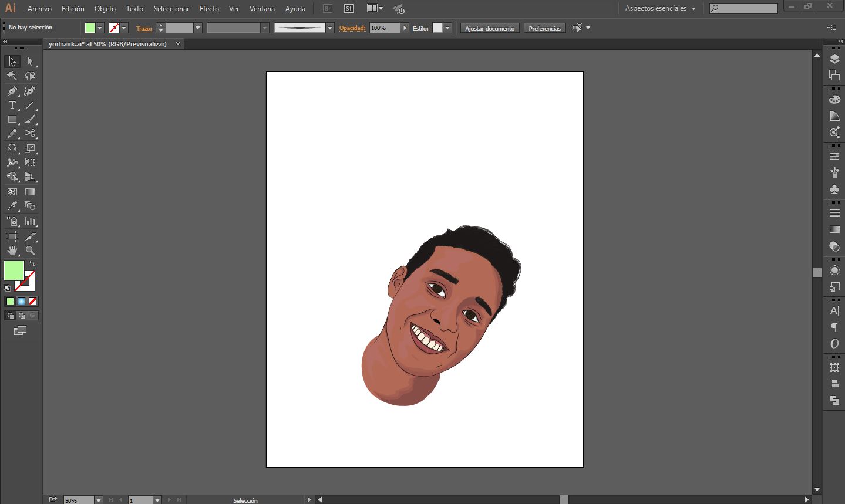Open the Archivo menu
845x504 pixels.
(39, 9)
